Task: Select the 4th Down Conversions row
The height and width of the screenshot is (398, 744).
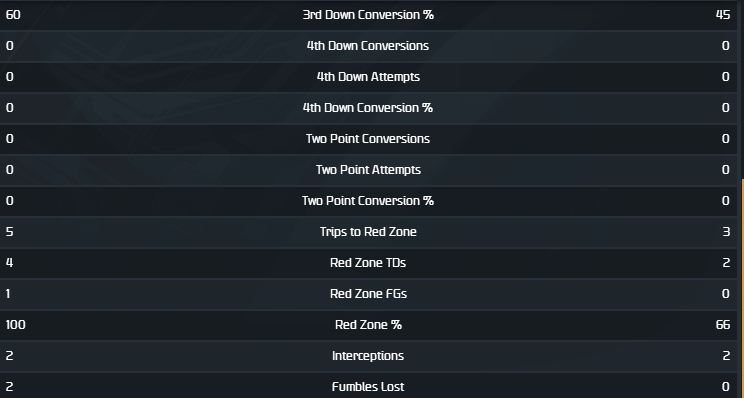Action: [x=368, y=46]
